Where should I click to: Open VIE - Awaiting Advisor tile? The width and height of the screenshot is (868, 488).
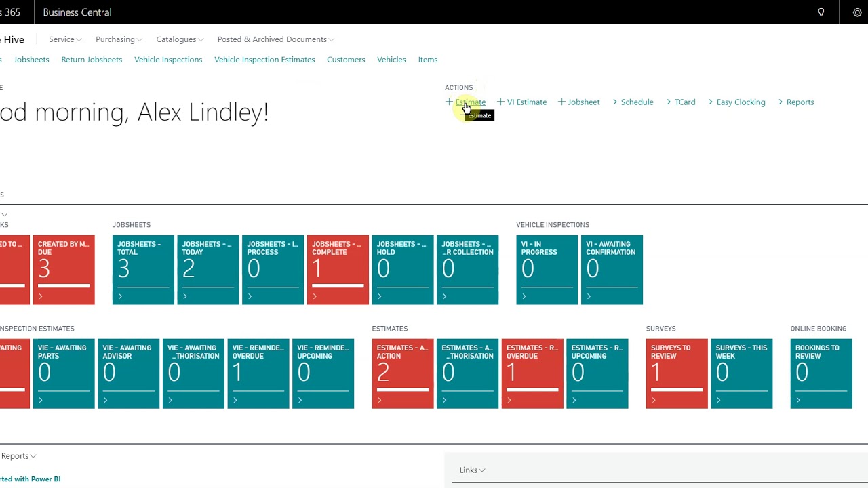click(x=129, y=373)
